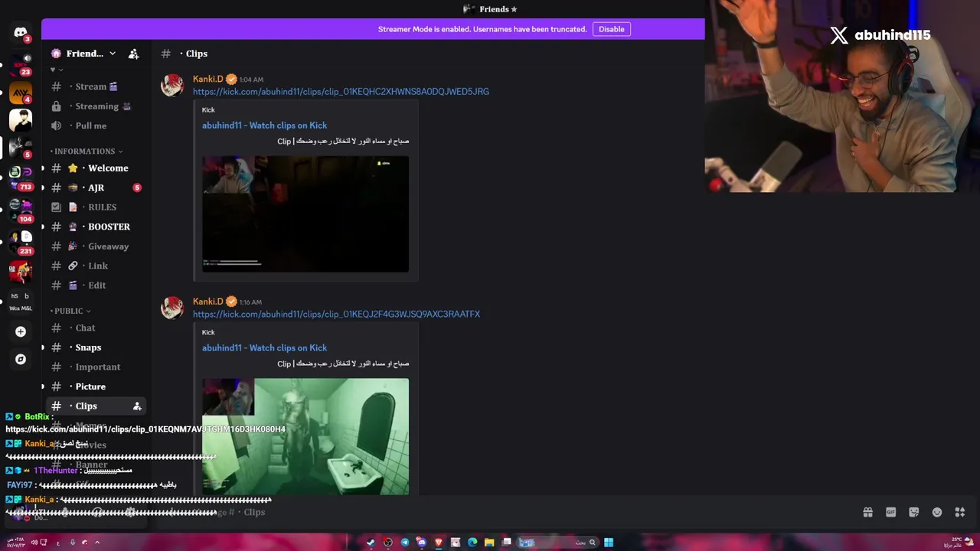Open the Discover servers compass icon
Viewport: 980px width, 551px height.
[x=21, y=359]
